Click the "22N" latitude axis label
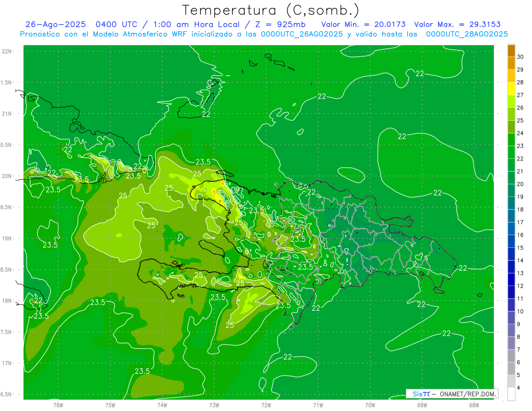 click(x=7, y=51)
